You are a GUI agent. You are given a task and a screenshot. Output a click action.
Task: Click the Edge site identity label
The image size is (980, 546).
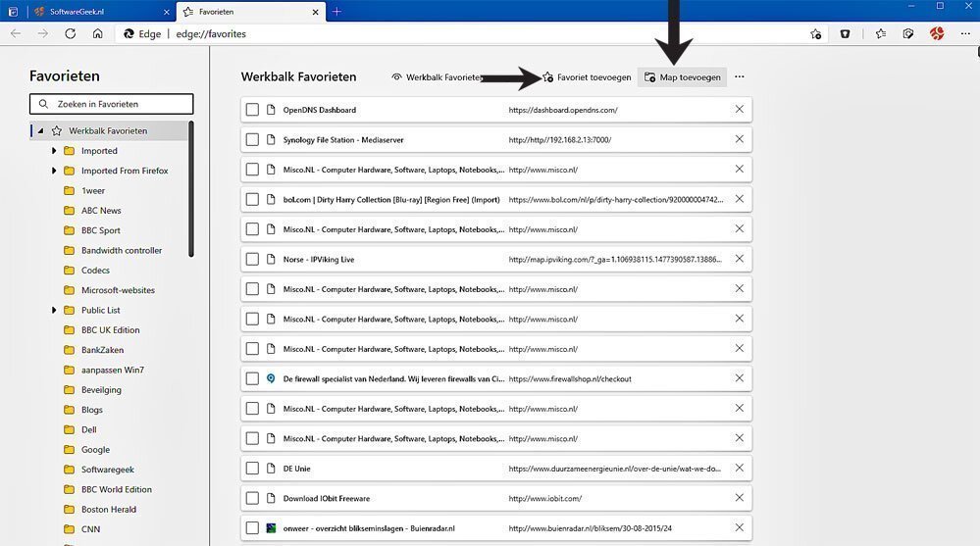pos(142,33)
